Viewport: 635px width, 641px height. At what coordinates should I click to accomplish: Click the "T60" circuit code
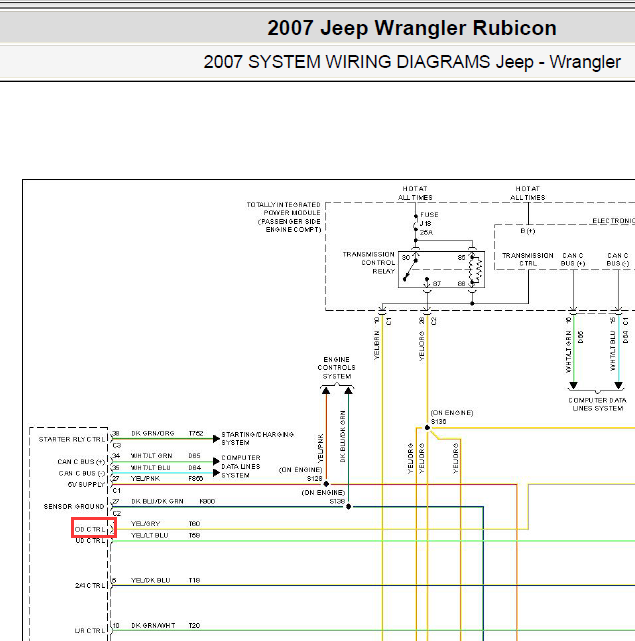click(194, 524)
